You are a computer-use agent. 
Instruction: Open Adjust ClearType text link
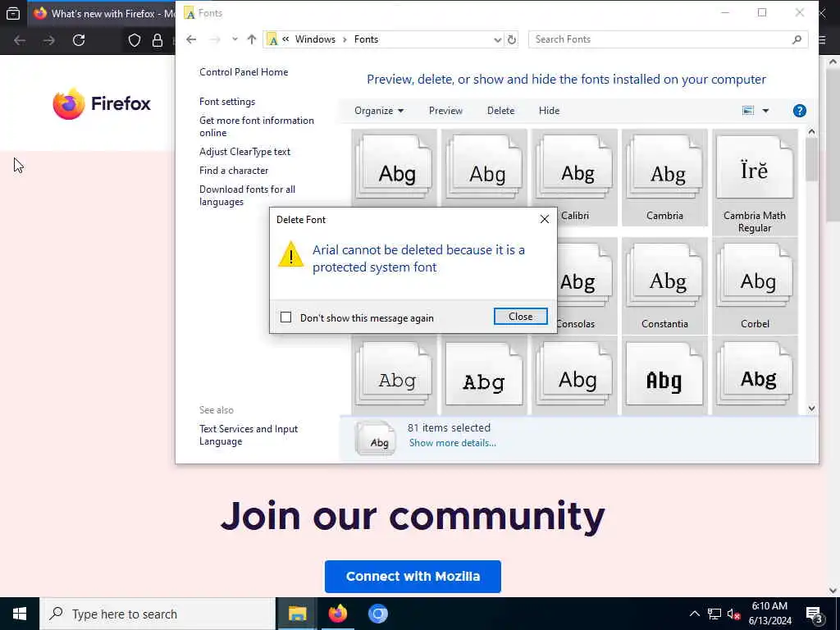[244, 152]
